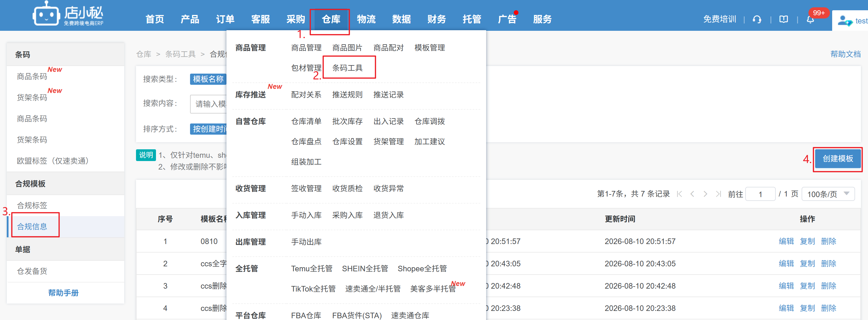Viewport: 868px width, 320px height.
Task: Open 财务 in top navigation
Action: coord(437,19)
